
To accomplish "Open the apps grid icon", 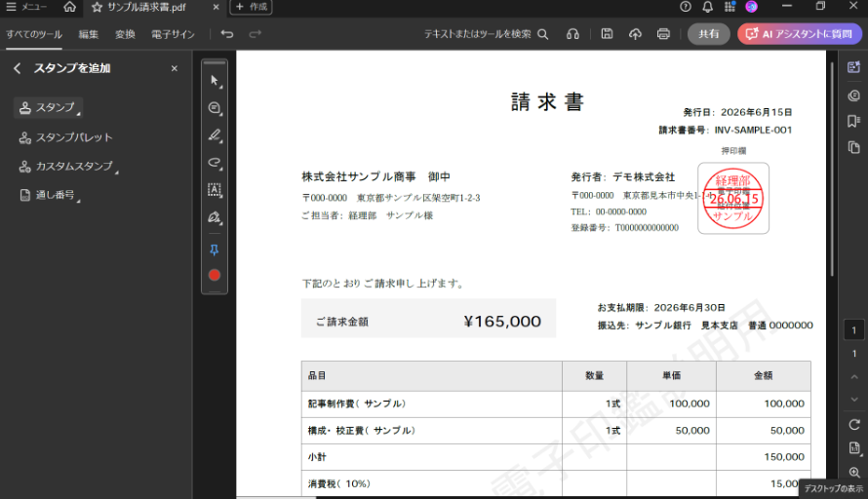I will coord(730,7).
